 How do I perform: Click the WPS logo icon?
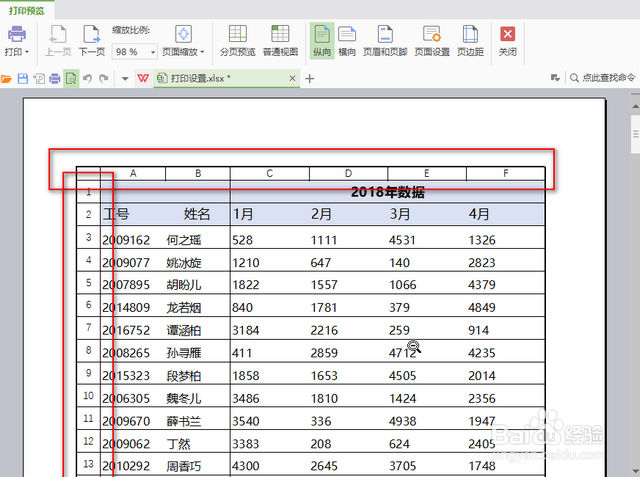143,78
